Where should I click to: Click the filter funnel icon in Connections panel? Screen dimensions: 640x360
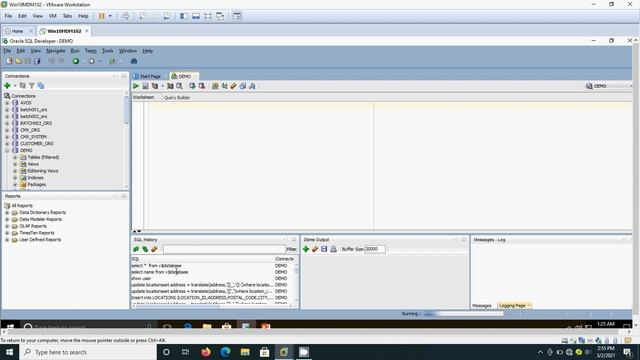click(31, 86)
